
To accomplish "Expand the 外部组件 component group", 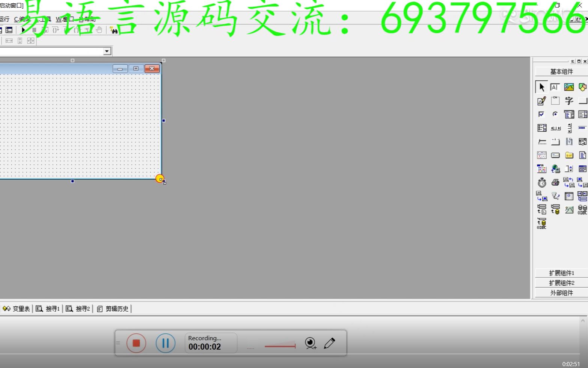I will pyautogui.click(x=561, y=292).
